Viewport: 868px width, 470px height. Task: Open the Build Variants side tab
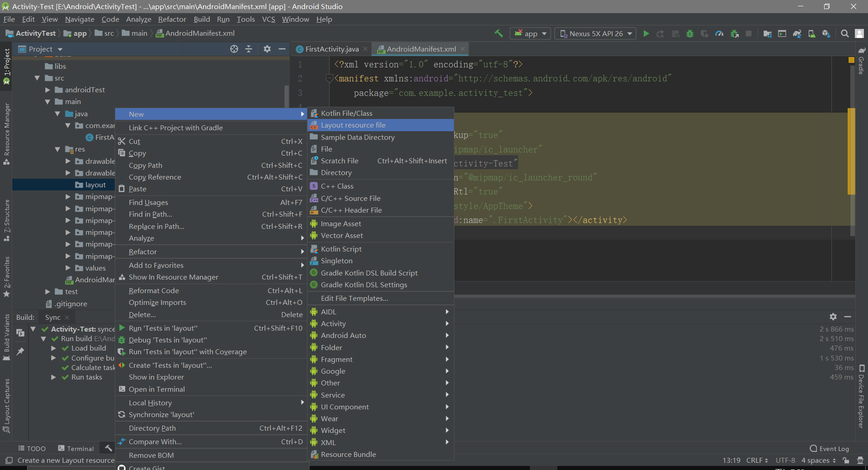pyautogui.click(x=6, y=337)
